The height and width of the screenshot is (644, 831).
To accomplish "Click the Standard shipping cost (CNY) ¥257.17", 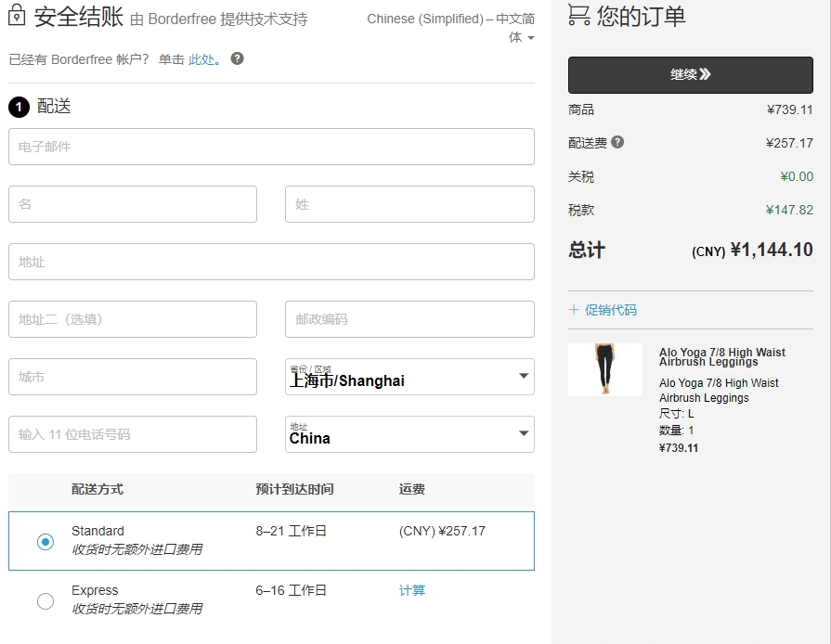I will [x=442, y=531].
